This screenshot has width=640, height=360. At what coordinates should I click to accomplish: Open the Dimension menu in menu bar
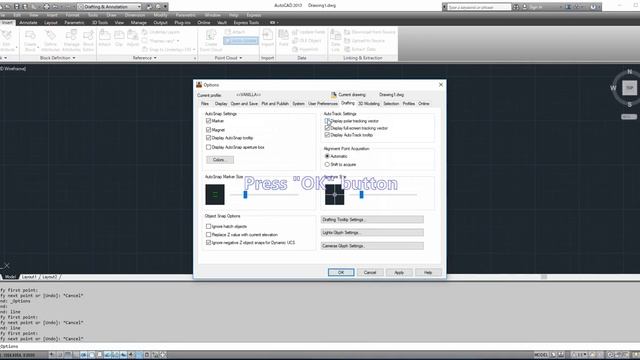[x=135, y=15]
